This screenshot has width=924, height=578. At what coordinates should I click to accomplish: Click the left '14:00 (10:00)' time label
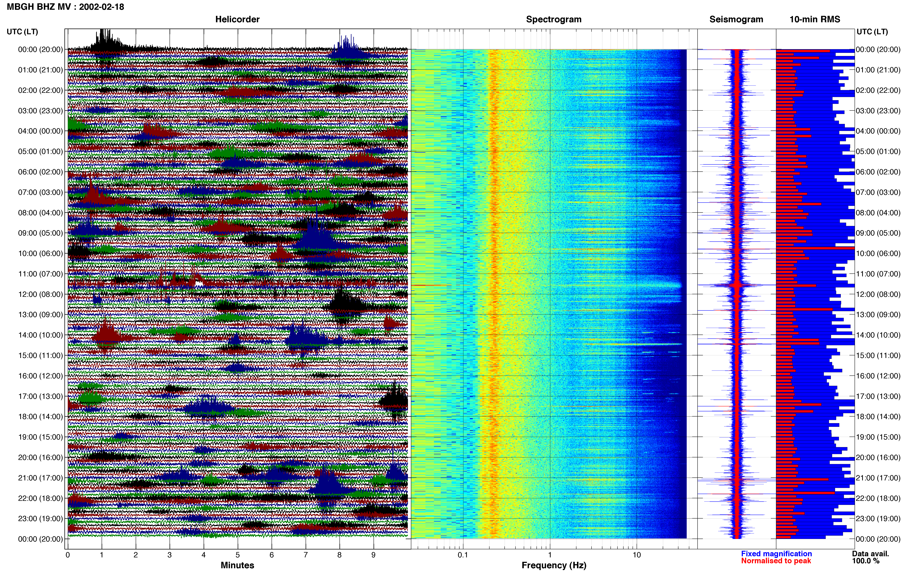click(x=40, y=335)
